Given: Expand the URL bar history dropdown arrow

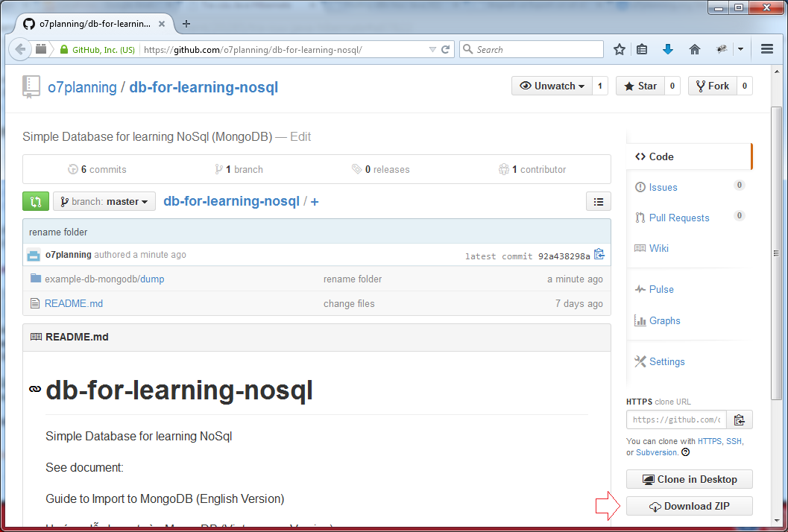Looking at the screenshot, I should click(x=432, y=49).
